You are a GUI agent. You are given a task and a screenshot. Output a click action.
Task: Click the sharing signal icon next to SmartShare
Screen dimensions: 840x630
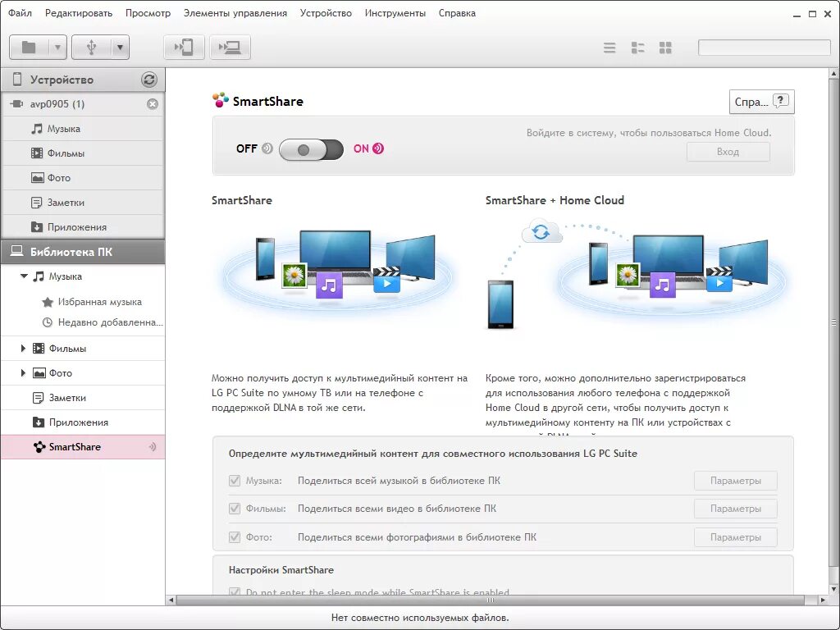tap(153, 447)
